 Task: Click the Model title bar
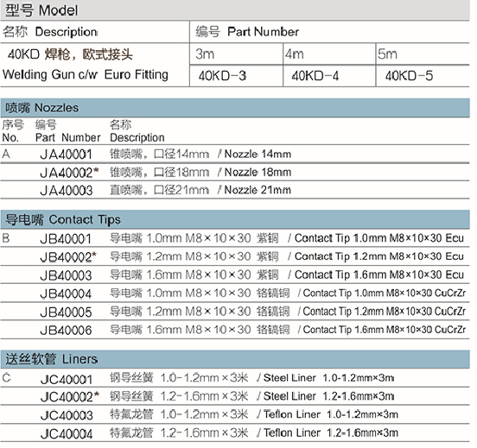click(x=235, y=10)
